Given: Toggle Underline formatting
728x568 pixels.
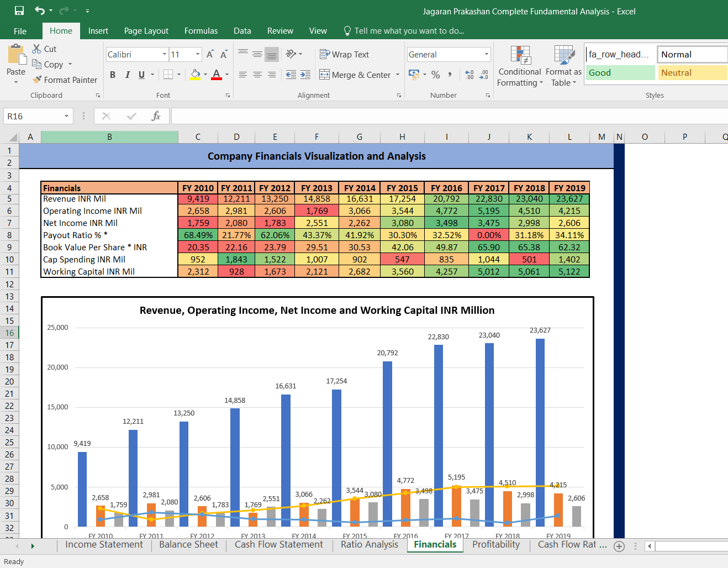Looking at the screenshot, I should (141, 75).
